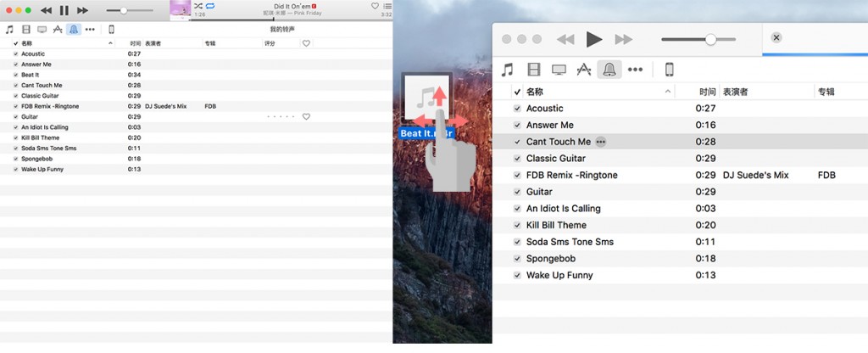Uncheck the highlighted Cant Touch Me row
This screenshot has height=353, width=868.
[x=517, y=142]
